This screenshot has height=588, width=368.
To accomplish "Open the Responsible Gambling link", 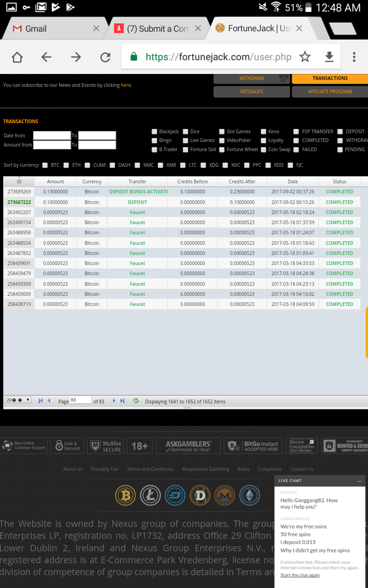I will pos(206,469).
